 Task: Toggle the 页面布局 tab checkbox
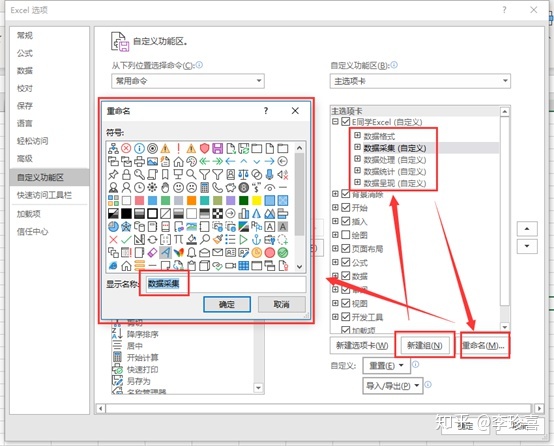346,248
